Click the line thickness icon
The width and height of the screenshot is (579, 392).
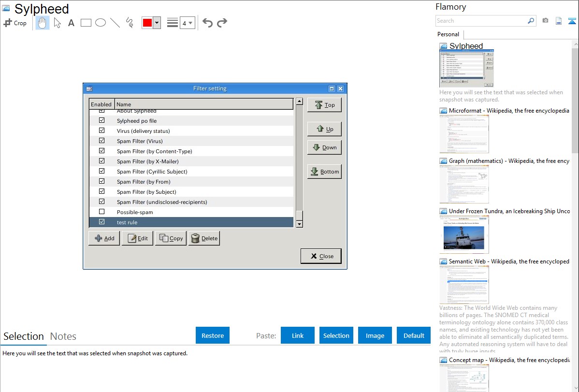click(172, 23)
